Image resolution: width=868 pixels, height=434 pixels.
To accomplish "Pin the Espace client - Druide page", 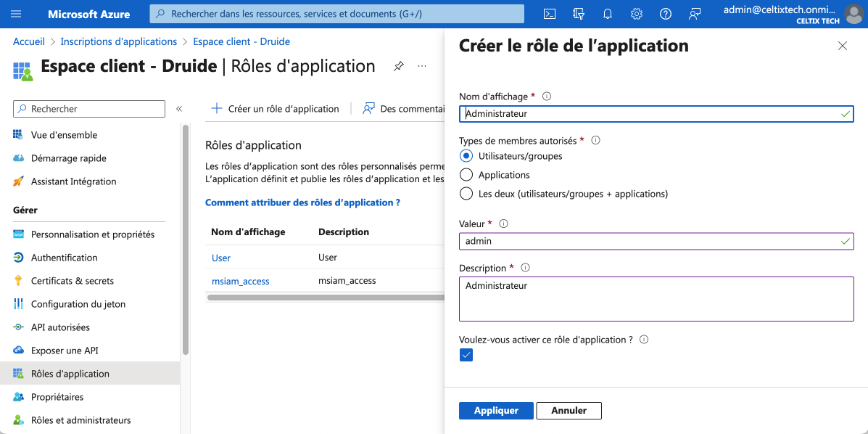I will [x=398, y=67].
